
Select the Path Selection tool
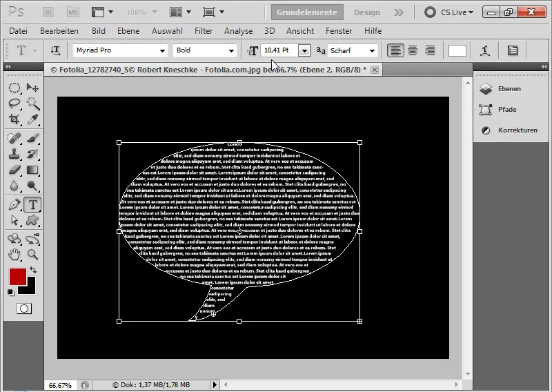pyautogui.click(x=14, y=220)
